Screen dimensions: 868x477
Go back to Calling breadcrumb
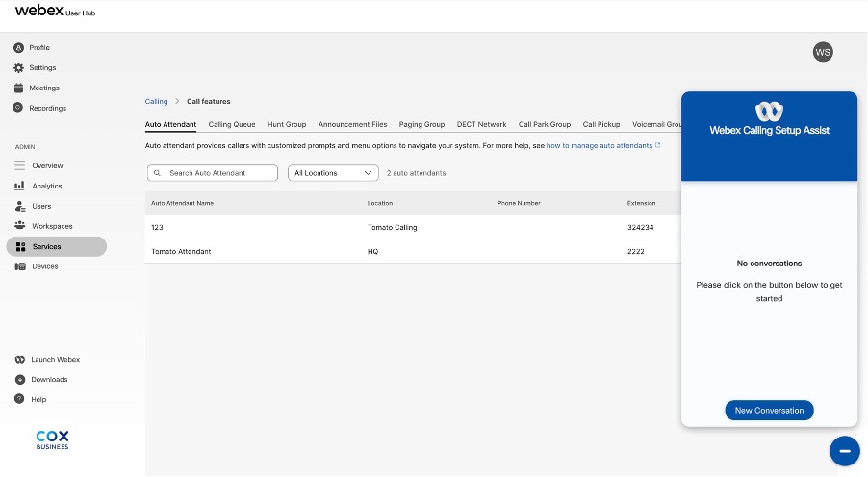click(156, 101)
